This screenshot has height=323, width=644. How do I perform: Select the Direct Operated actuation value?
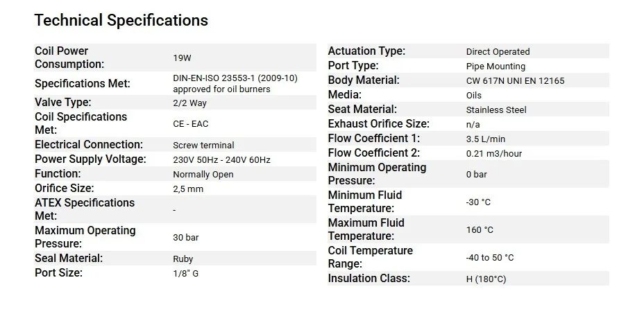[498, 52]
